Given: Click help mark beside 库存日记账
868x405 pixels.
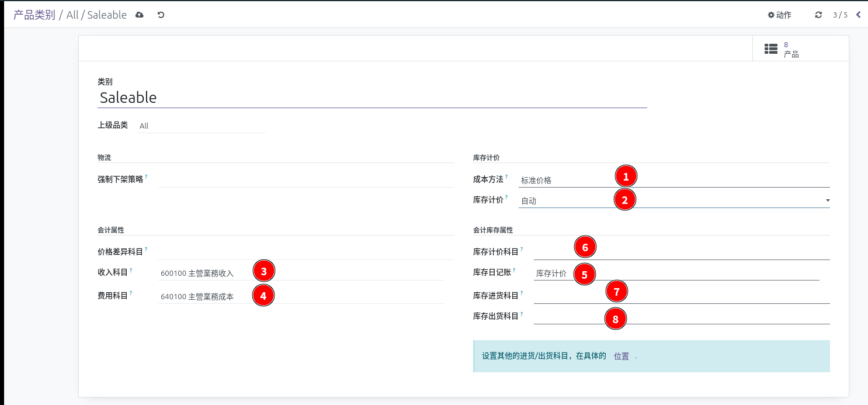Looking at the screenshot, I should pyautogui.click(x=522, y=269).
